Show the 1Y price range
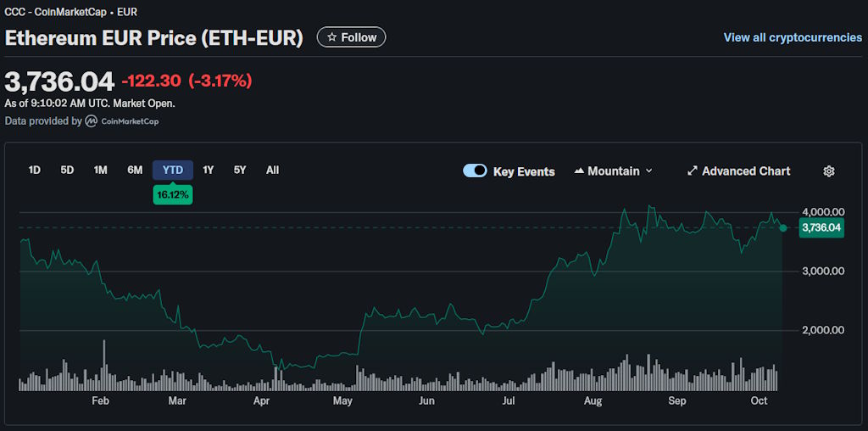 click(209, 171)
